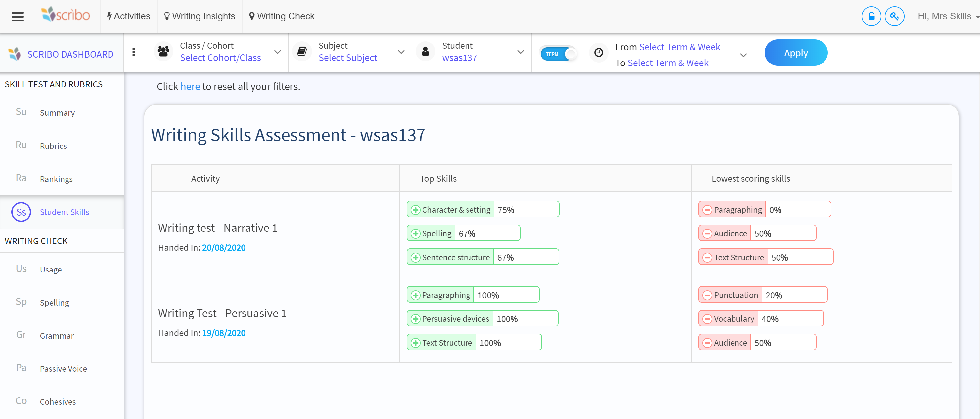The image size is (980, 419).
Task: Click the Us Usage sidebar icon
Action: click(21, 269)
